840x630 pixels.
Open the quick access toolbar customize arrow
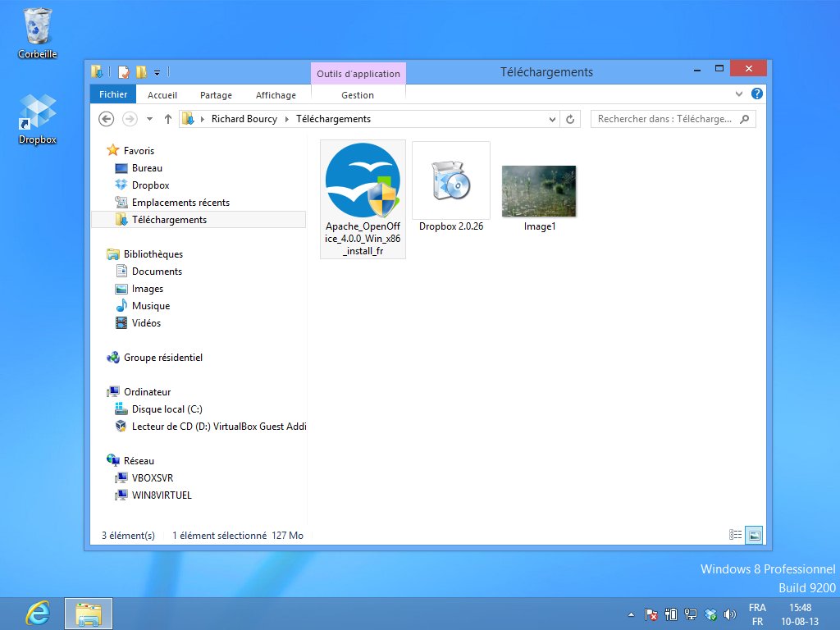[157, 72]
